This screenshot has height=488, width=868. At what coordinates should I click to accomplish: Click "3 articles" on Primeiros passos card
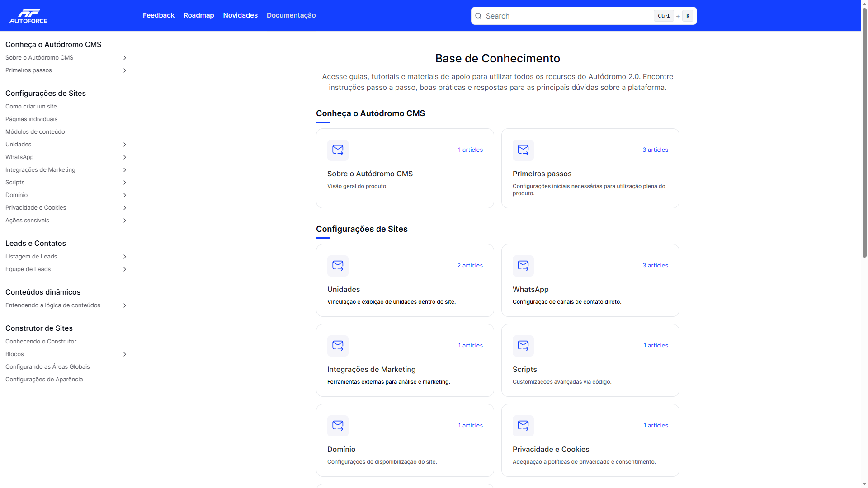pos(655,150)
